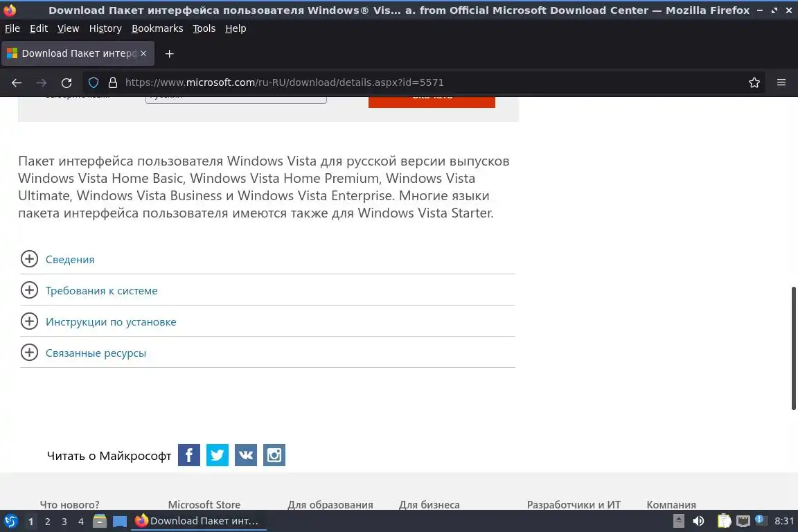
Task: Open the volume control in tray
Action: pos(699,522)
